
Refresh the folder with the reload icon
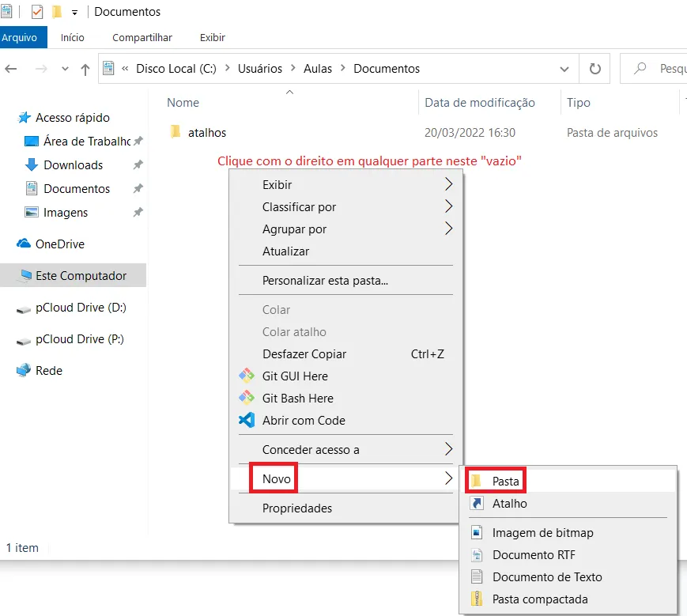point(595,69)
